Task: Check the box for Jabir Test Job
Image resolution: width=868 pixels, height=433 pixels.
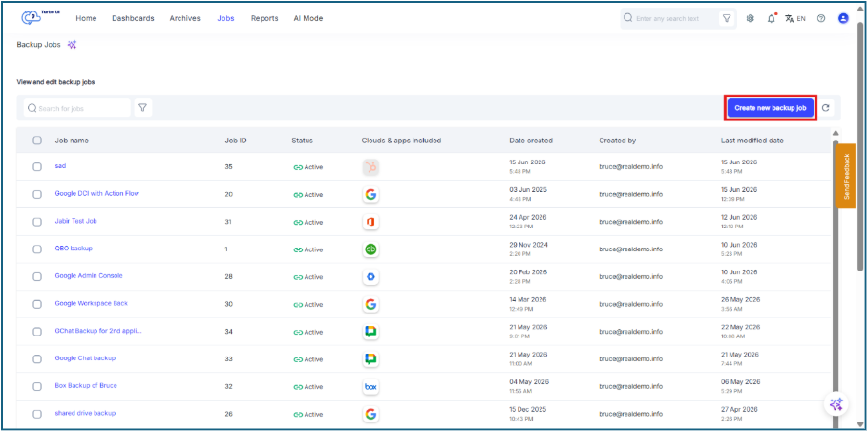Action: (37, 222)
